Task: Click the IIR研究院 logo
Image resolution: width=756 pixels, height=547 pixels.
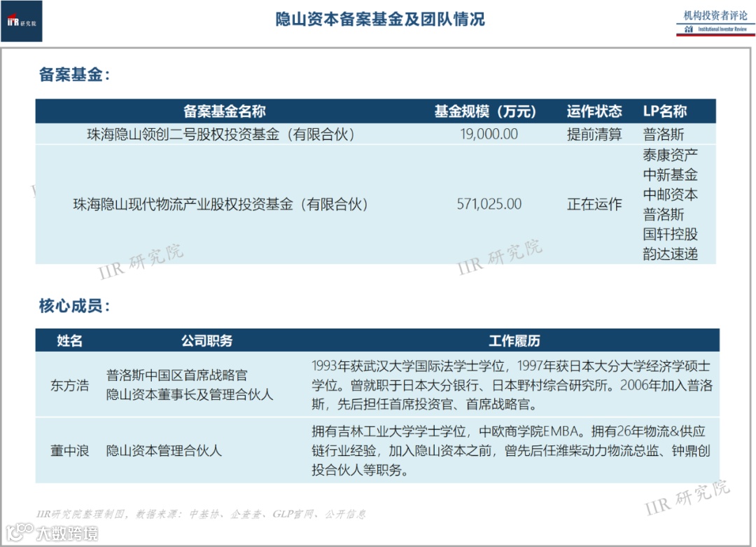Action: 22,21
